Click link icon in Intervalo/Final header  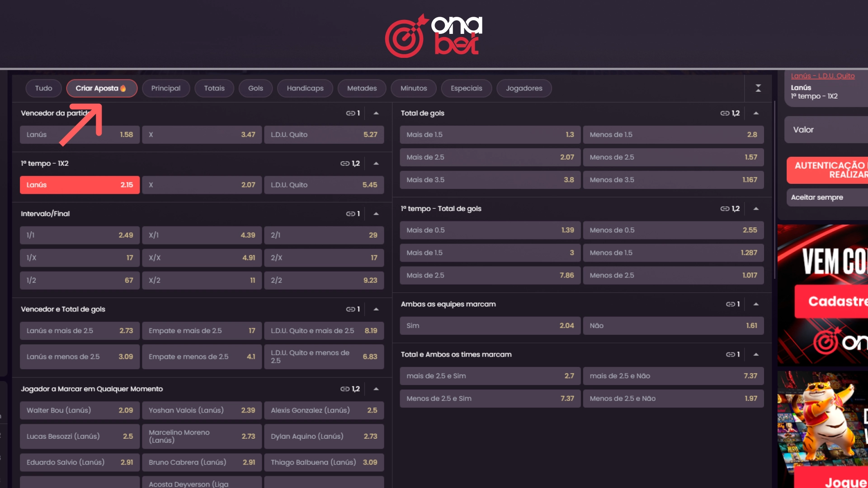pyautogui.click(x=350, y=214)
